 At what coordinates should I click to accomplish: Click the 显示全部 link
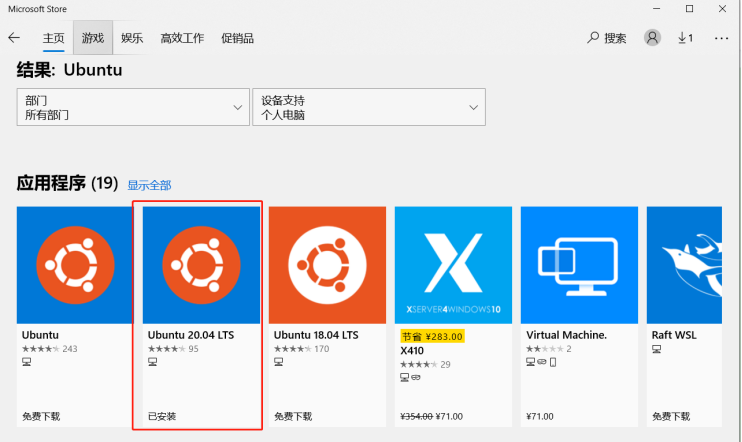pos(150,185)
